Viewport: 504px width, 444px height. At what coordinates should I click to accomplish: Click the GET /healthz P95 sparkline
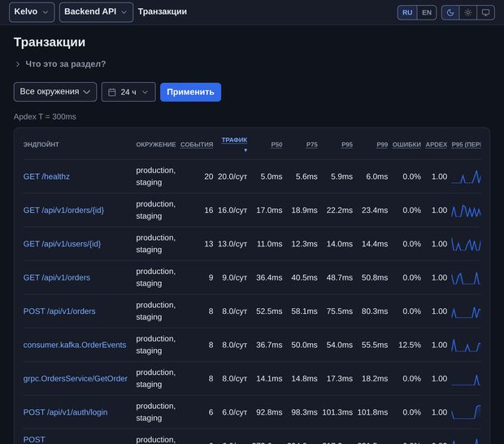[466, 176]
